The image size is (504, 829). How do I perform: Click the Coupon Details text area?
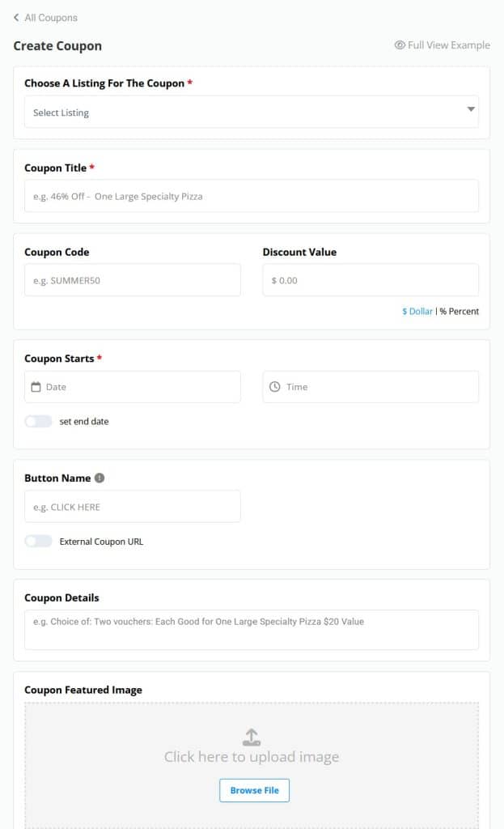(252, 630)
